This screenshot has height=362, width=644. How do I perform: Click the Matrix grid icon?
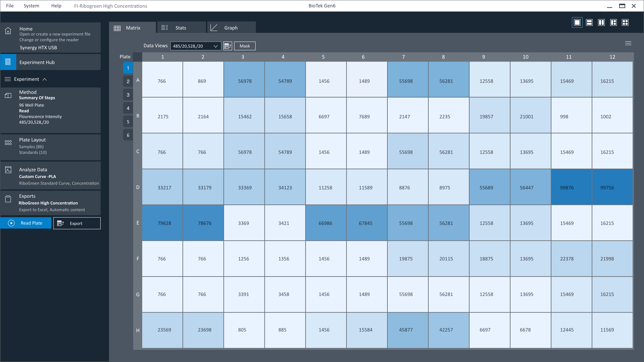[117, 28]
